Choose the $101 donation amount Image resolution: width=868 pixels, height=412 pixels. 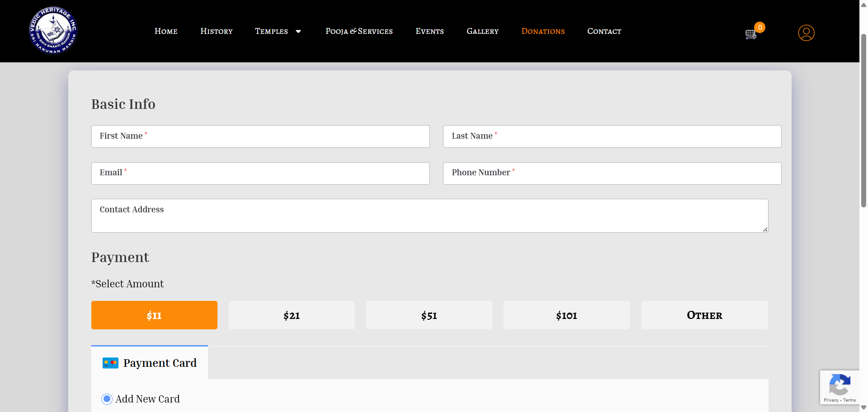566,315
